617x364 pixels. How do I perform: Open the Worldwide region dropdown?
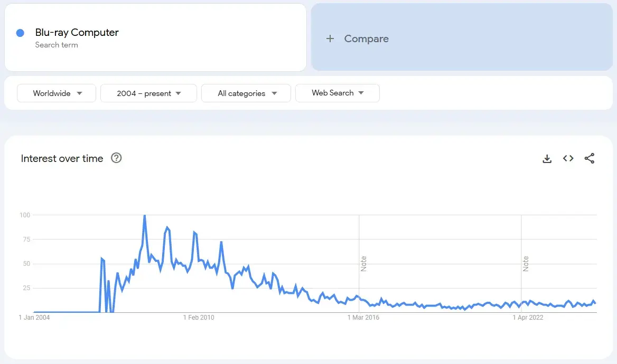click(57, 93)
